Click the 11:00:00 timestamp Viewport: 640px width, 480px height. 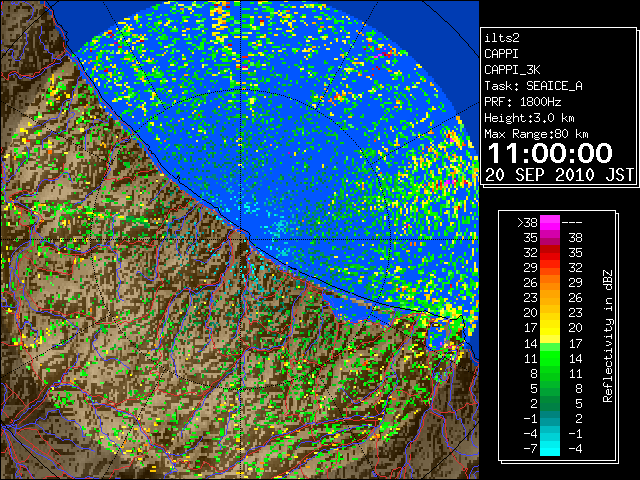(550, 153)
